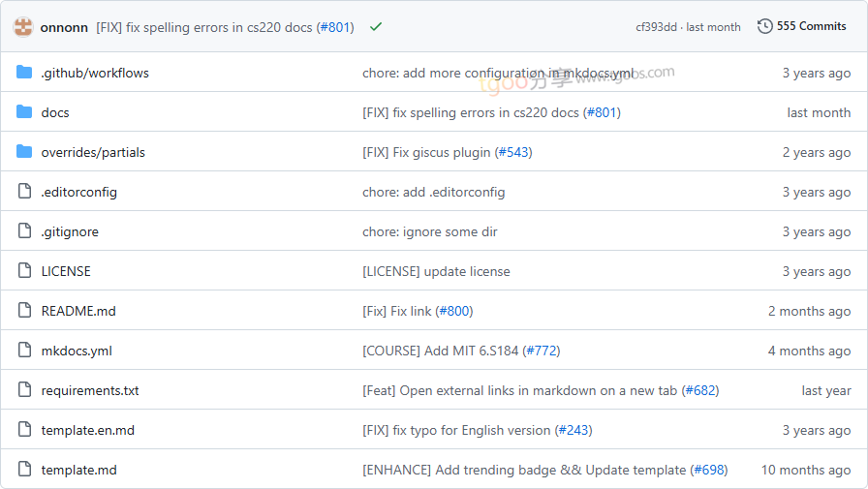Image resolution: width=868 pixels, height=489 pixels.
Task: Click the overrides/partials folder icon
Action: pos(24,152)
